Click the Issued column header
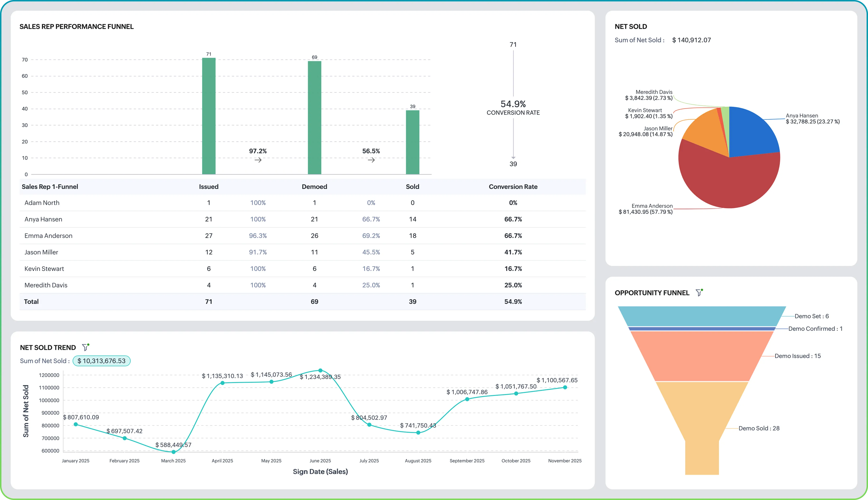Screen dimensions: 868x500 pos(208,187)
